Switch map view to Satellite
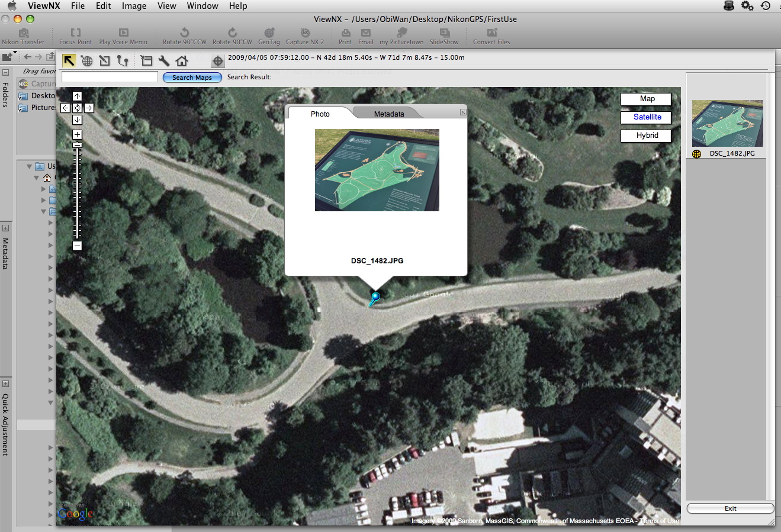The image size is (781, 532). [x=647, y=117]
